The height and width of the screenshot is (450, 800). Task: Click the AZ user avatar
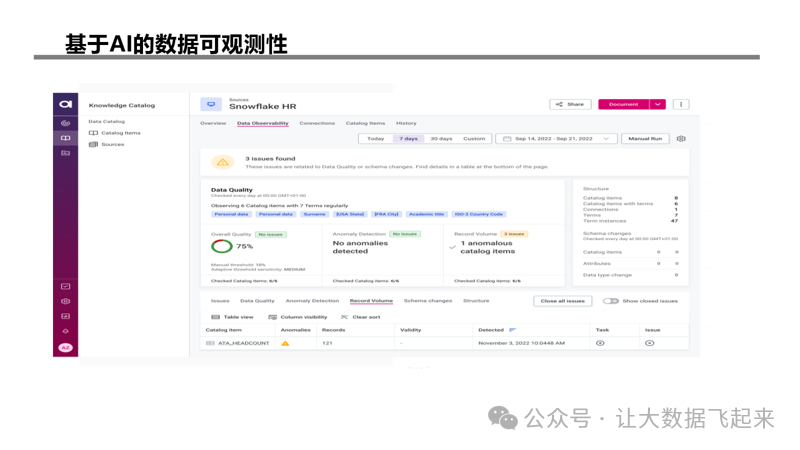(65, 348)
